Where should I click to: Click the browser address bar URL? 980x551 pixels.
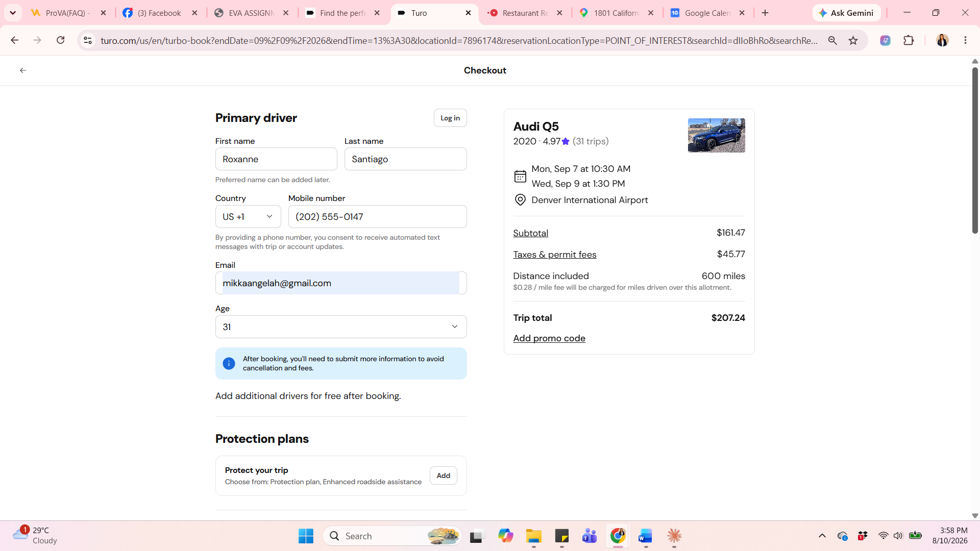click(458, 40)
